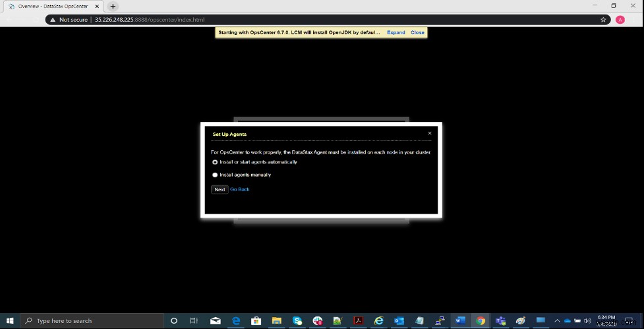The width and height of the screenshot is (644, 329).
Task: Open Cortana from the taskbar
Action: tap(174, 321)
